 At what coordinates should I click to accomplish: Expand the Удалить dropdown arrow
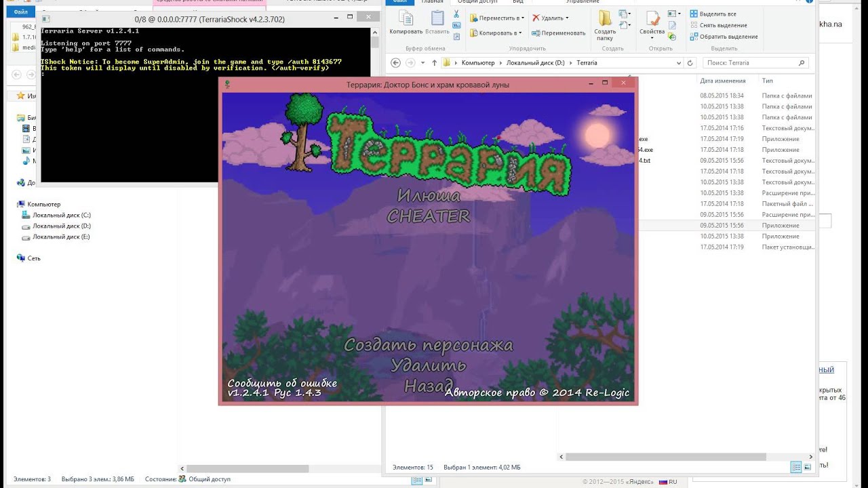[x=567, y=18]
